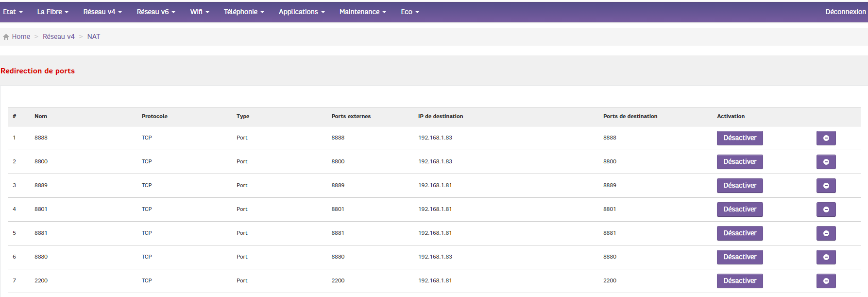Go to Réseau v4 in breadcrumb
868x297 pixels.
coord(59,36)
